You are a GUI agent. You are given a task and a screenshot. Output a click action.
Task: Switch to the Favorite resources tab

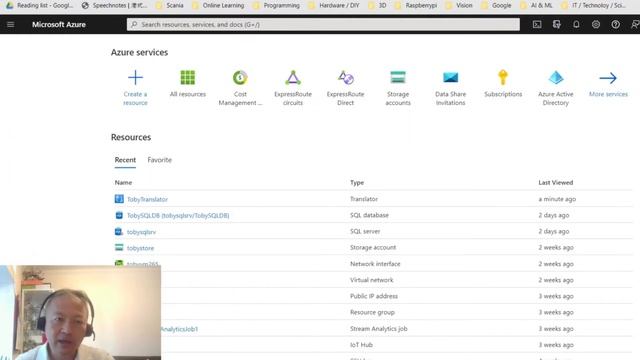[160, 160]
